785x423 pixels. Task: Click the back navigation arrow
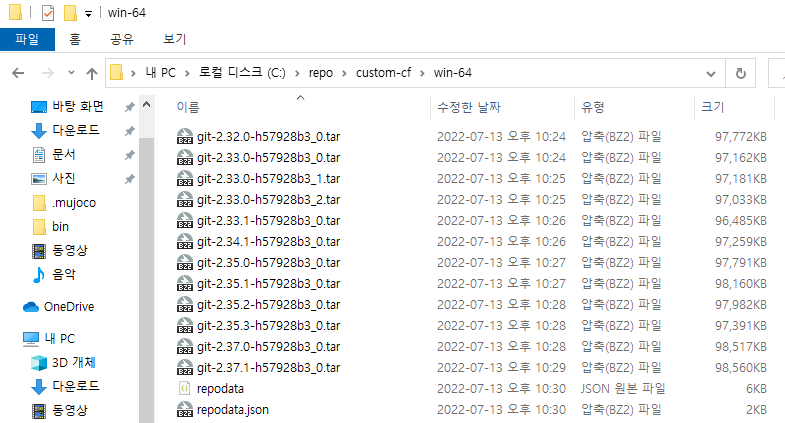pos(18,73)
